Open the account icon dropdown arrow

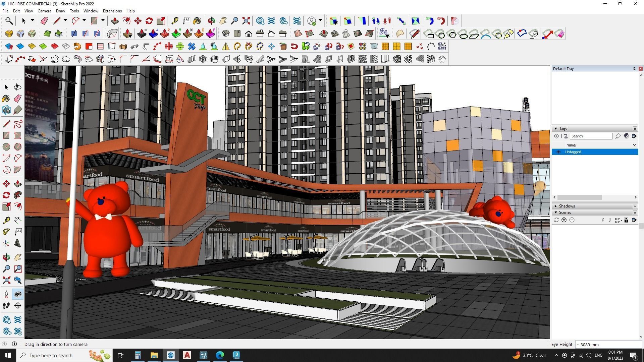(320, 20)
